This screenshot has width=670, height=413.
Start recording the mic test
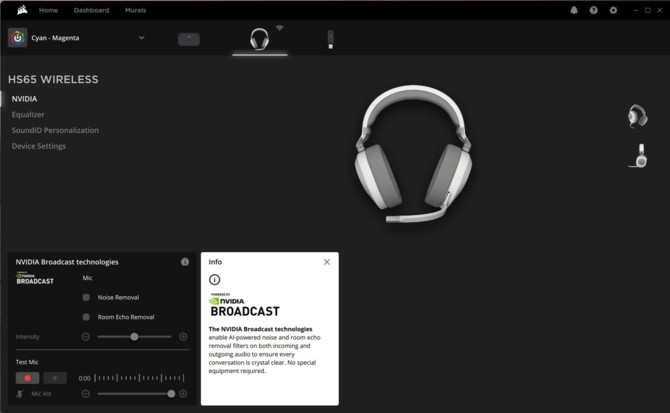pos(27,378)
